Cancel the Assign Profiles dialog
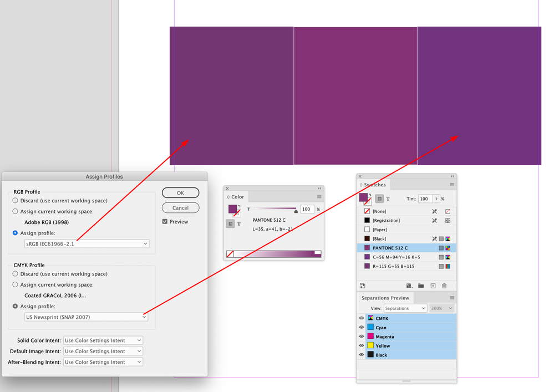Image resolution: width=554 pixels, height=392 pixels. (181, 208)
